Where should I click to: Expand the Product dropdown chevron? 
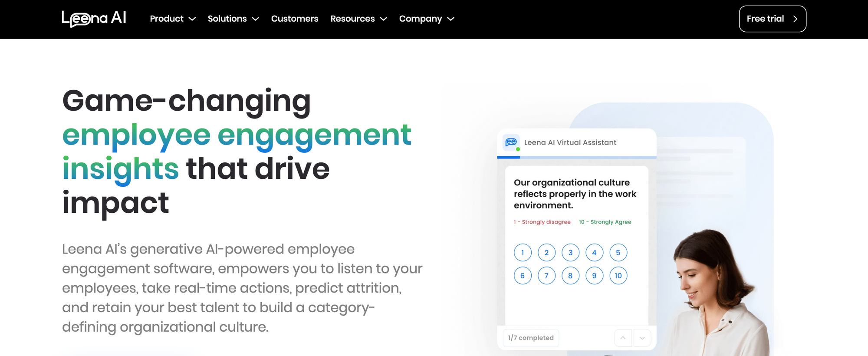coord(192,19)
